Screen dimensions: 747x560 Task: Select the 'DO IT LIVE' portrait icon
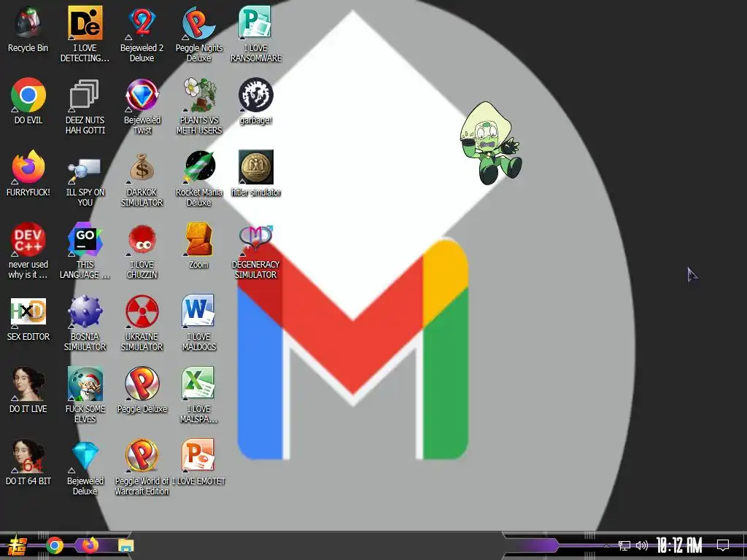[28, 384]
